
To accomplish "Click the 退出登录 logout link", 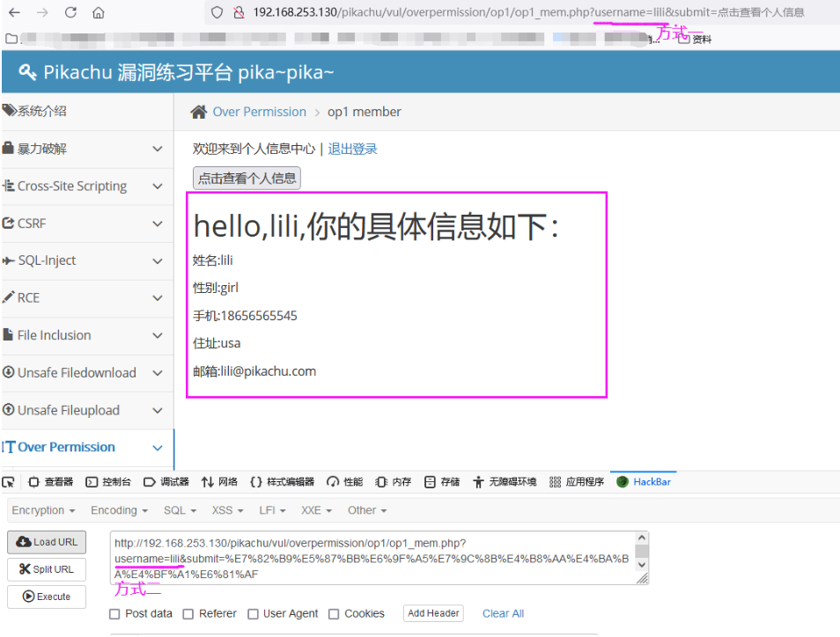I will click(352, 148).
